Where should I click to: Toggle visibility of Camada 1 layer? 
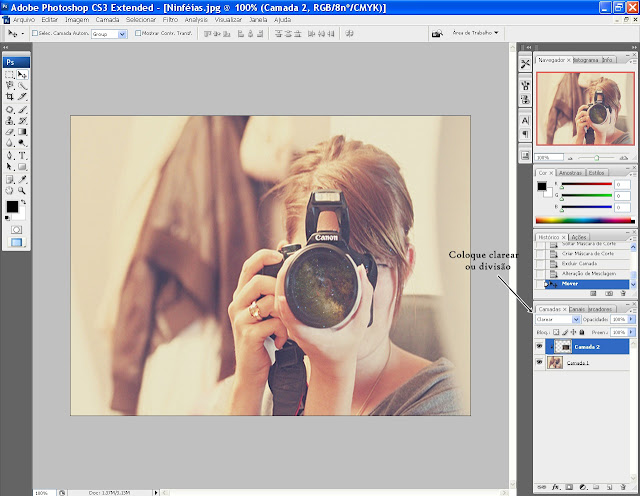coord(541,363)
